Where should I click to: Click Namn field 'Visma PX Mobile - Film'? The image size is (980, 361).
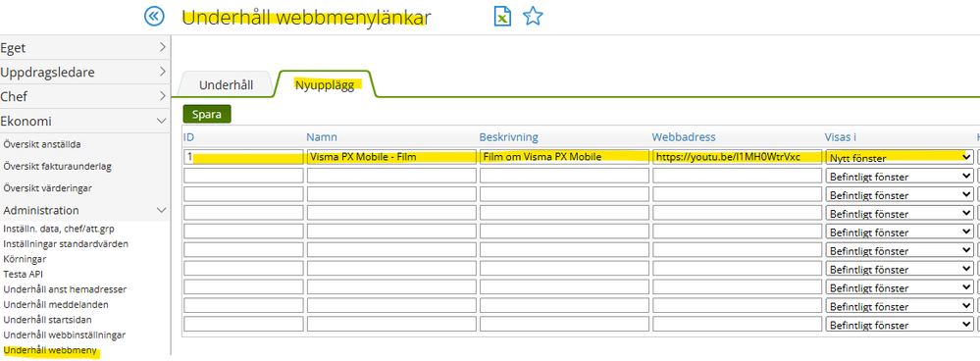click(x=391, y=157)
